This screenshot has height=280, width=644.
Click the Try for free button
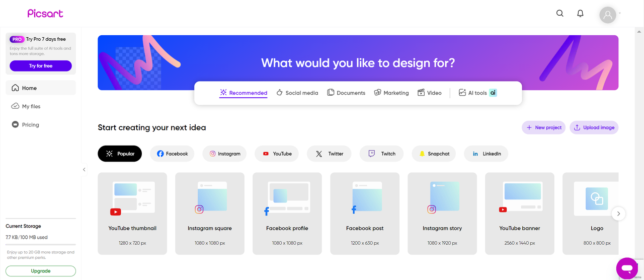coord(41,66)
